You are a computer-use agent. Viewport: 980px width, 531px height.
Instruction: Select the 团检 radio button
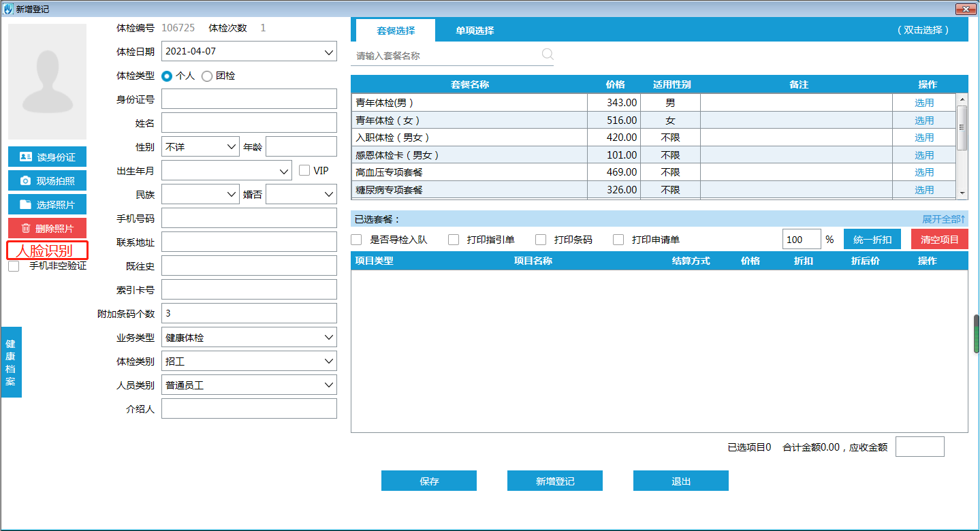pyautogui.click(x=207, y=76)
